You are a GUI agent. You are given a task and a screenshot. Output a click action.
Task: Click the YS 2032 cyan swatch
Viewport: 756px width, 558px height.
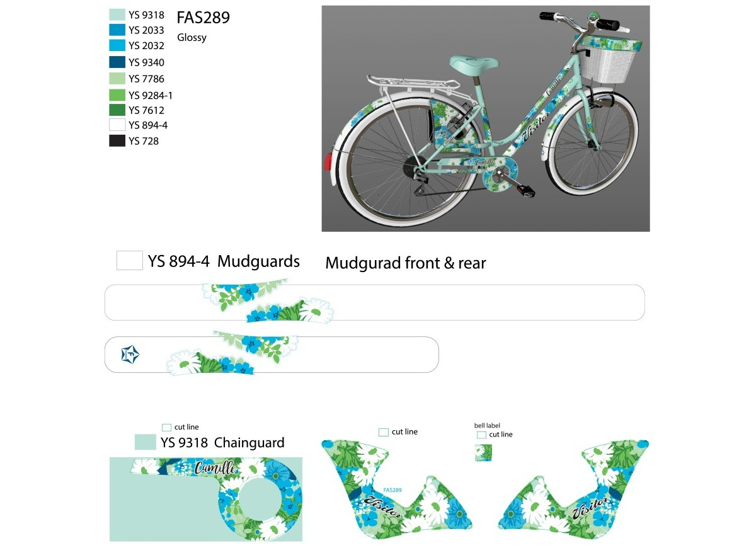point(117,45)
